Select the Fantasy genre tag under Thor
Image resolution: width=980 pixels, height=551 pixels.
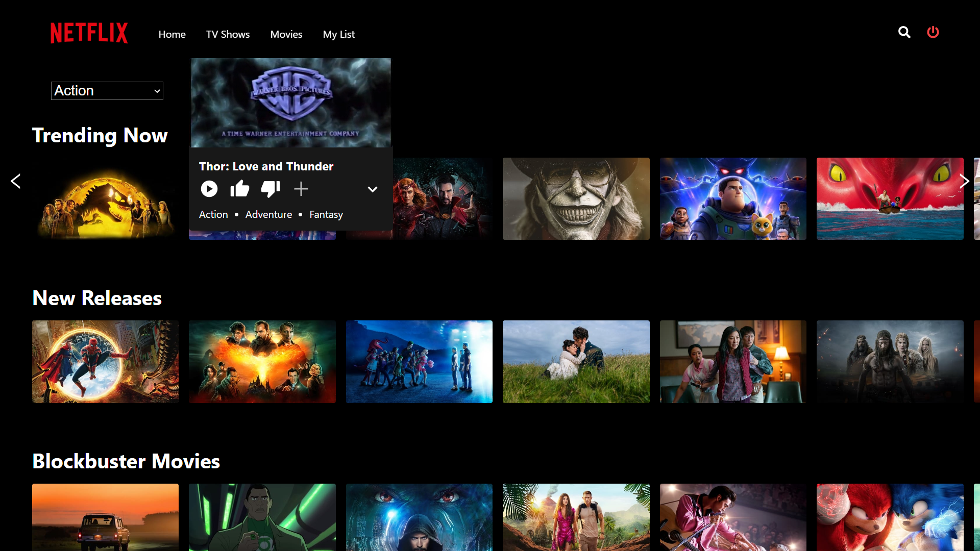pos(326,214)
